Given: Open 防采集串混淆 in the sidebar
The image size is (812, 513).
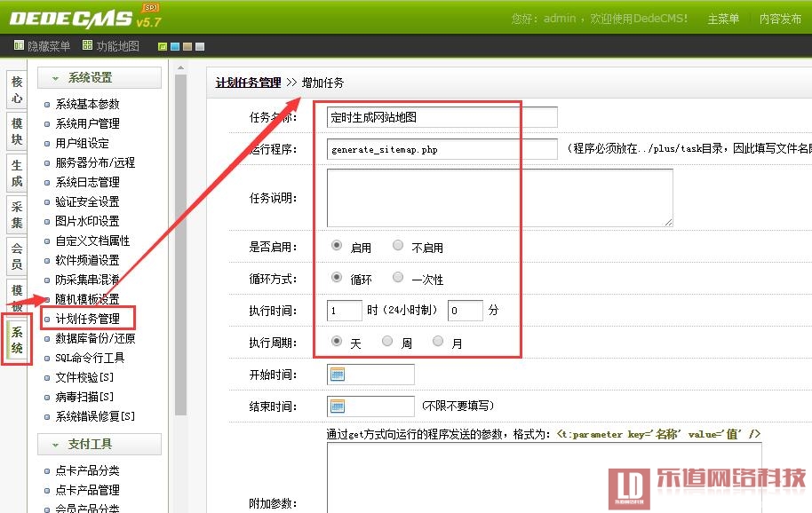Looking at the screenshot, I should click(88, 280).
